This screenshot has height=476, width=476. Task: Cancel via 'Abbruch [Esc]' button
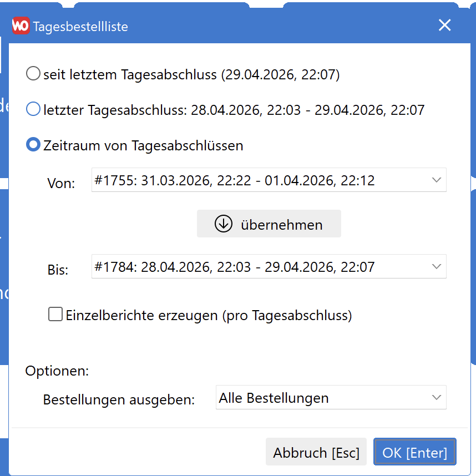(316, 452)
